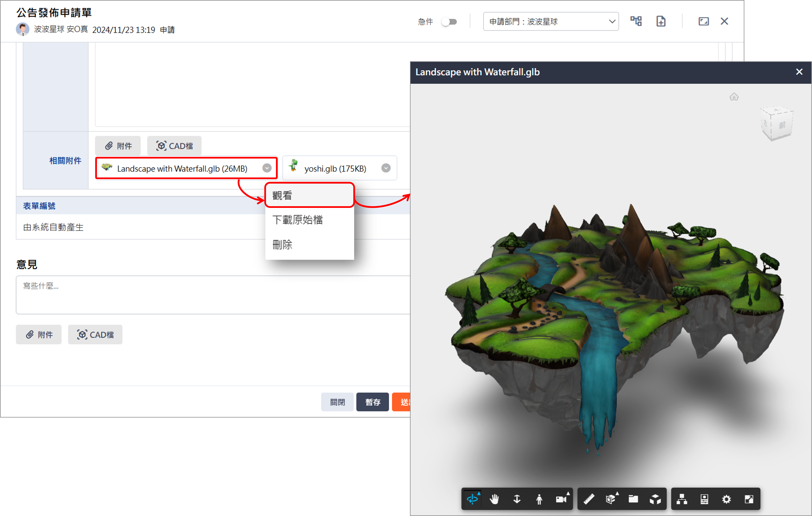
Task: Click the Explode model cube icon
Action: tap(655, 499)
